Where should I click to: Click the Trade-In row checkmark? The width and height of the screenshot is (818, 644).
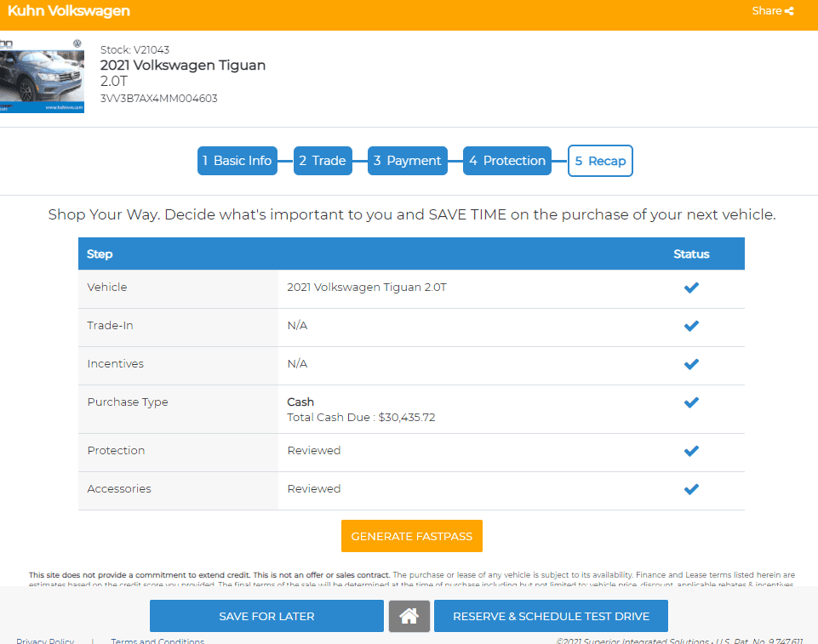[x=691, y=326]
